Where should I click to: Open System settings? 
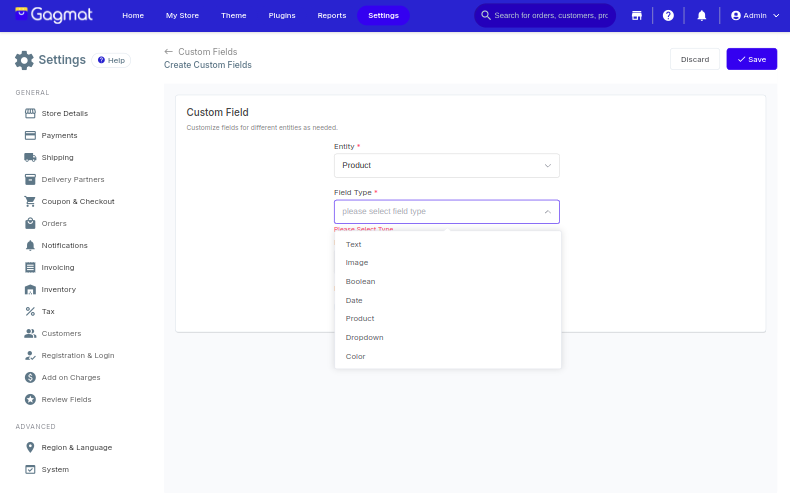point(55,469)
